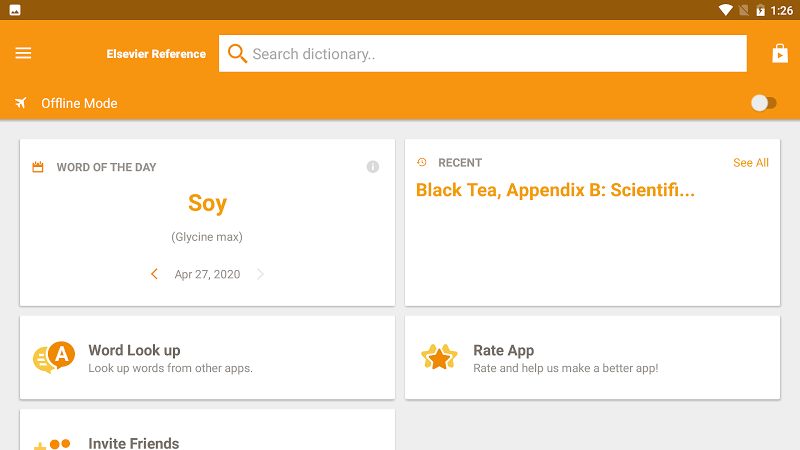The image size is (800, 450).
Task: Tap the RECENT heading
Action: [x=460, y=163]
